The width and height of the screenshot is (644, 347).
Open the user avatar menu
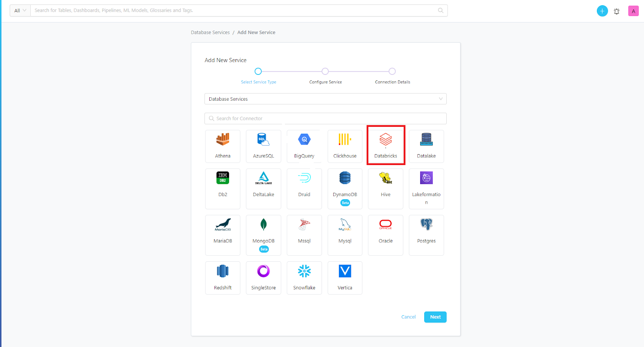[633, 11]
